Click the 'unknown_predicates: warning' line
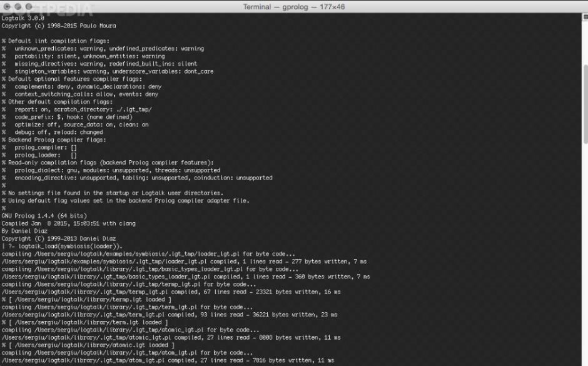The image size is (588, 366). click(x=103, y=49)
